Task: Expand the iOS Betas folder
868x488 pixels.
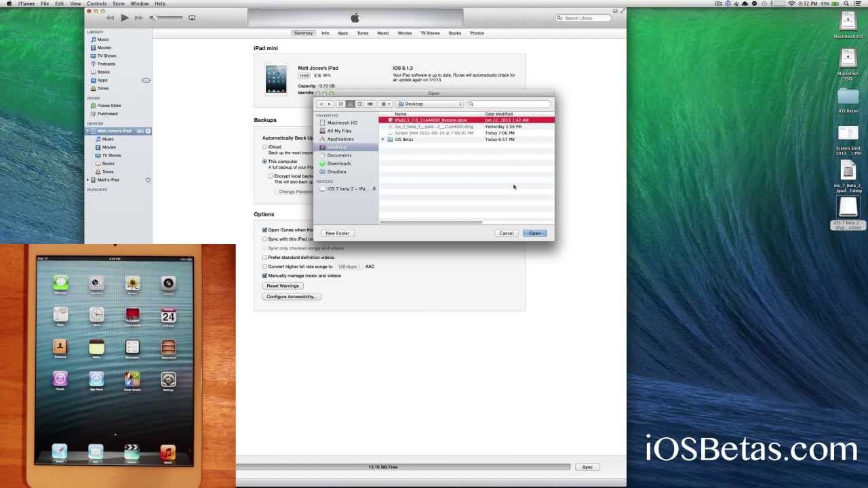Action: tap(383, 139)
